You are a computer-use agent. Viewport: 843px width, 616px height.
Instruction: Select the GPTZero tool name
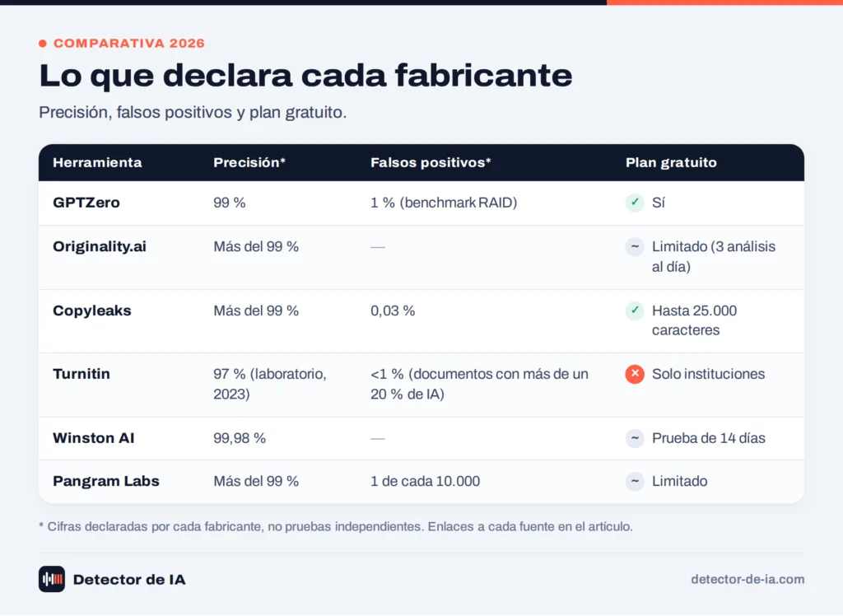coord(86,203)
